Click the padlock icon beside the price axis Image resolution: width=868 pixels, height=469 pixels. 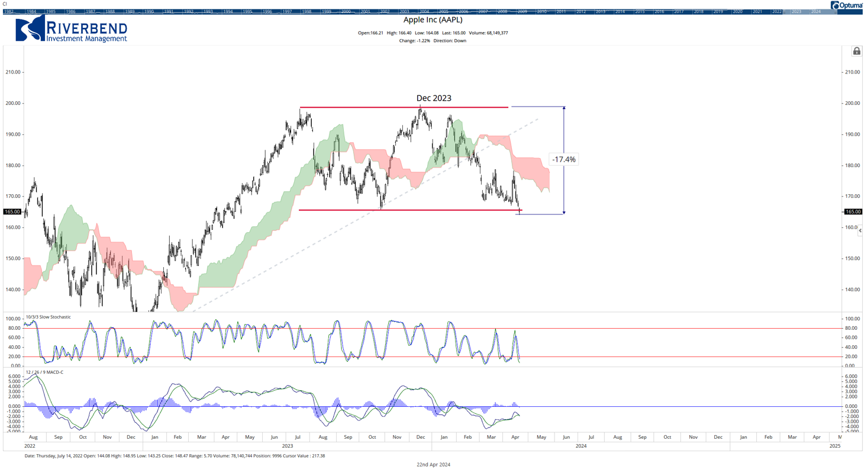[x=856, y=51]
